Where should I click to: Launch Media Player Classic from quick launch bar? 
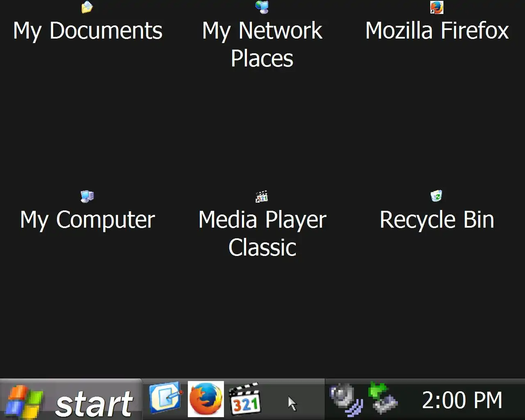(x=245, y=399)
